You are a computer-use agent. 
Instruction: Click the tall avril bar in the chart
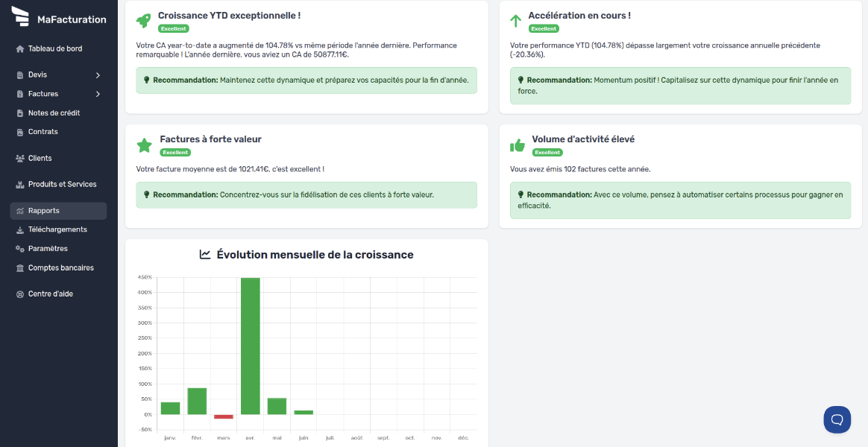[250, 346]
